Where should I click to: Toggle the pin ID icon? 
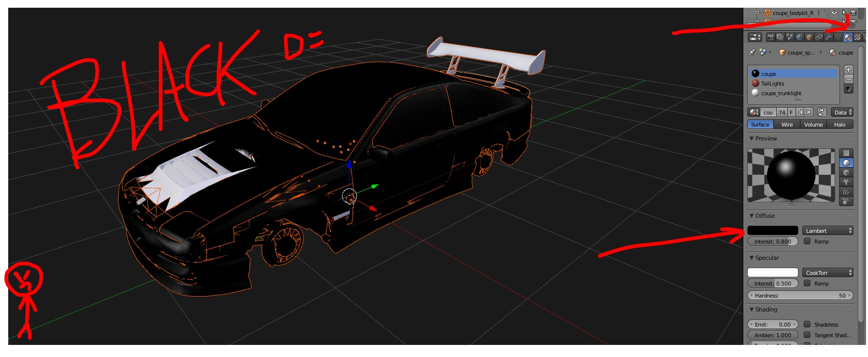(752, 52)
